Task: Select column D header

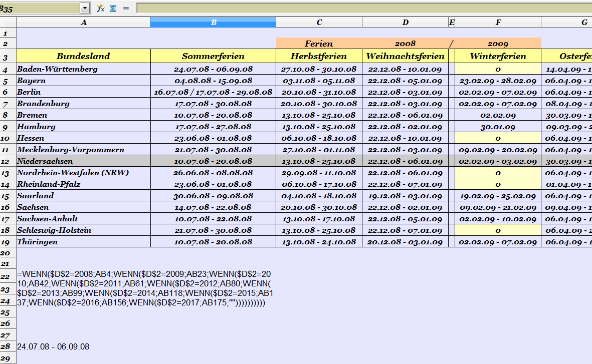Action: coord(405,23)
